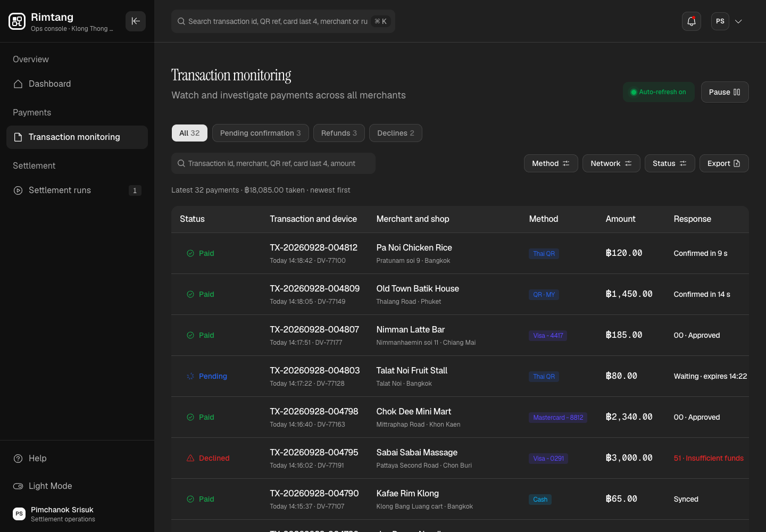Expand the account menu chevron
Screen dimensions: 766x532
coord(738,21)
